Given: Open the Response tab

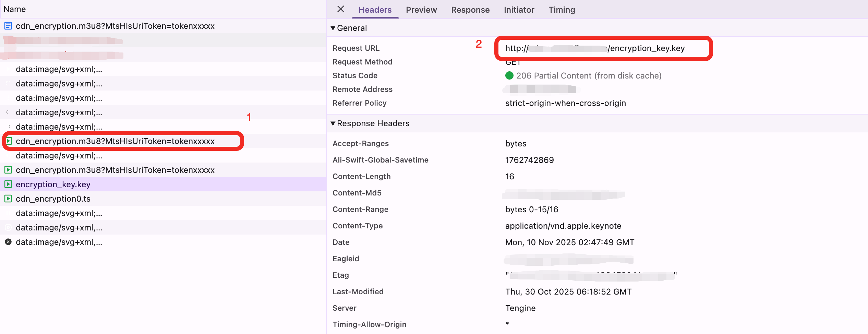Looking at the screenshot, I should 470,10.
